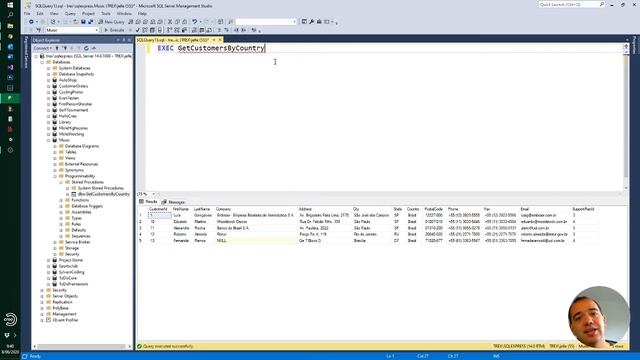This screenshot has width=640, height=360.
Task: Click the CustomerId column header
Action: tap(158, 209)
